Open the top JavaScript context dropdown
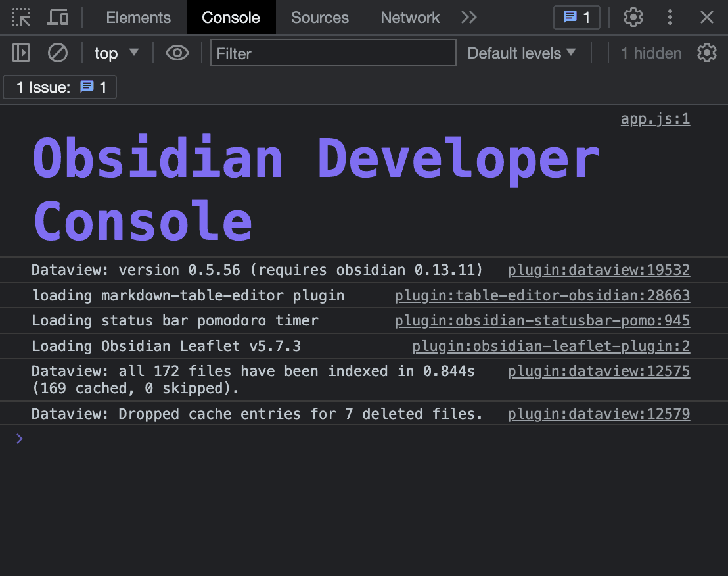This screenshot has width=728, height=576. pyautogui.click(x=116, y=53)
